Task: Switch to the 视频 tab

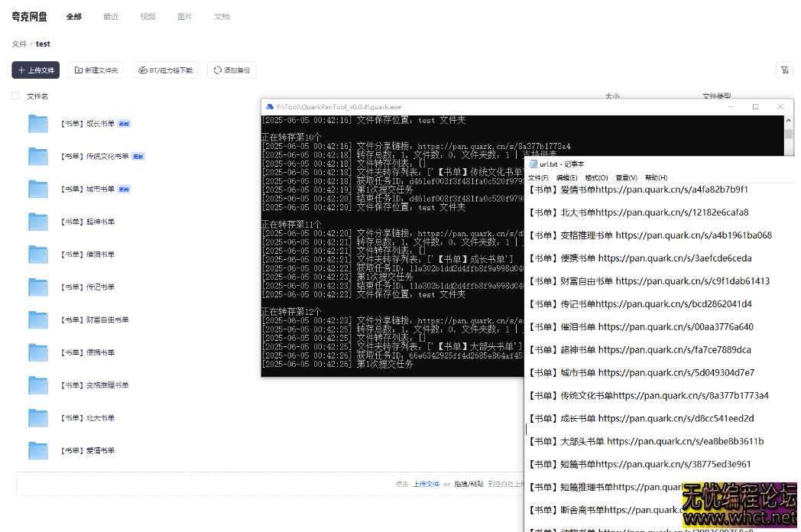Action: point(148,16)
